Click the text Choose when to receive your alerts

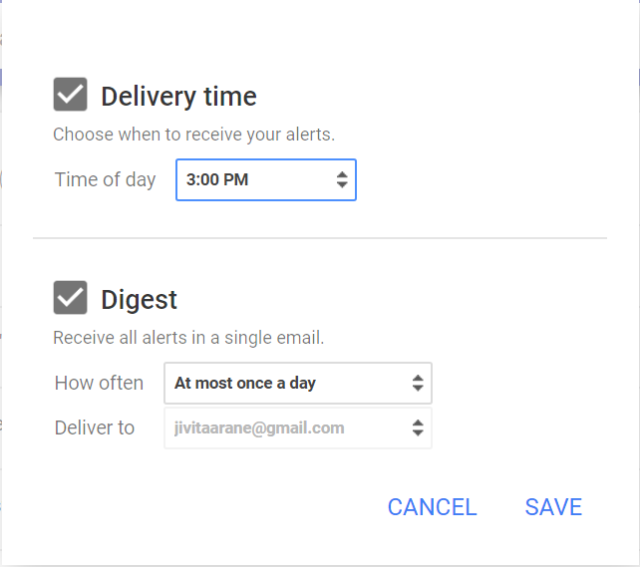[x=194, y=135]
